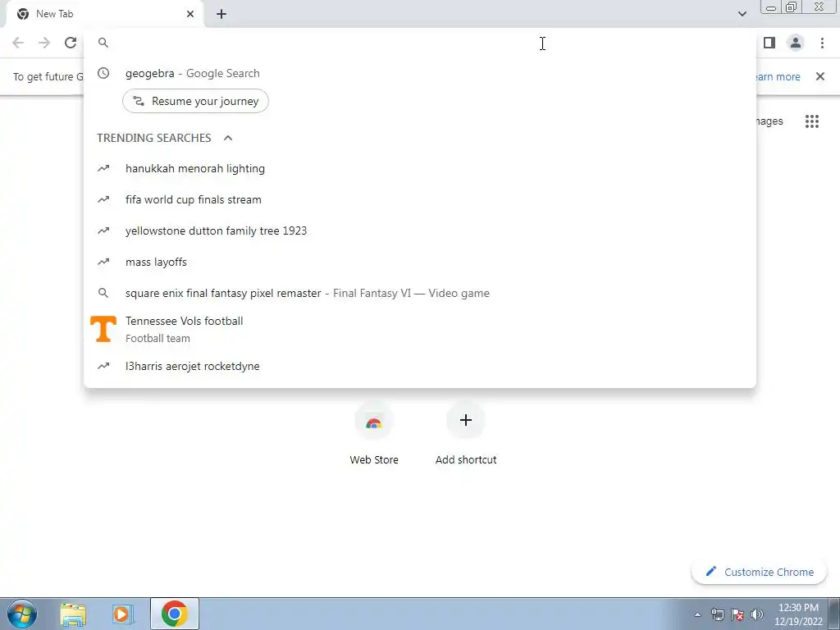The width and height of the screenshot is (840, 630).
Task: Follow the Learn more link
Action: (778, 76)
